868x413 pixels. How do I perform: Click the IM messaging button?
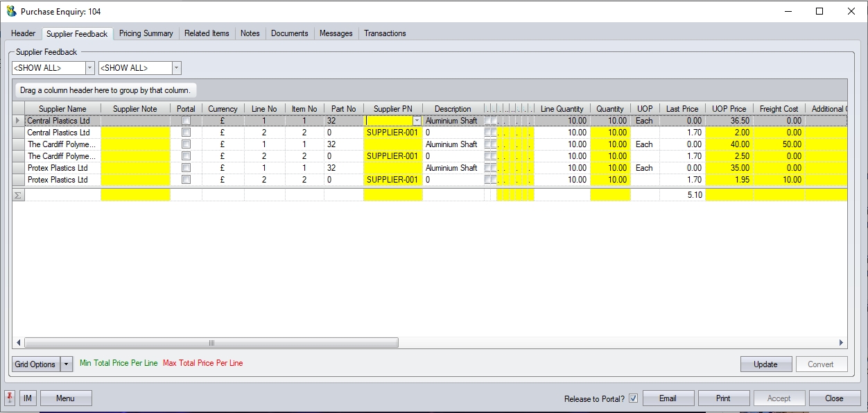[28, 398]
